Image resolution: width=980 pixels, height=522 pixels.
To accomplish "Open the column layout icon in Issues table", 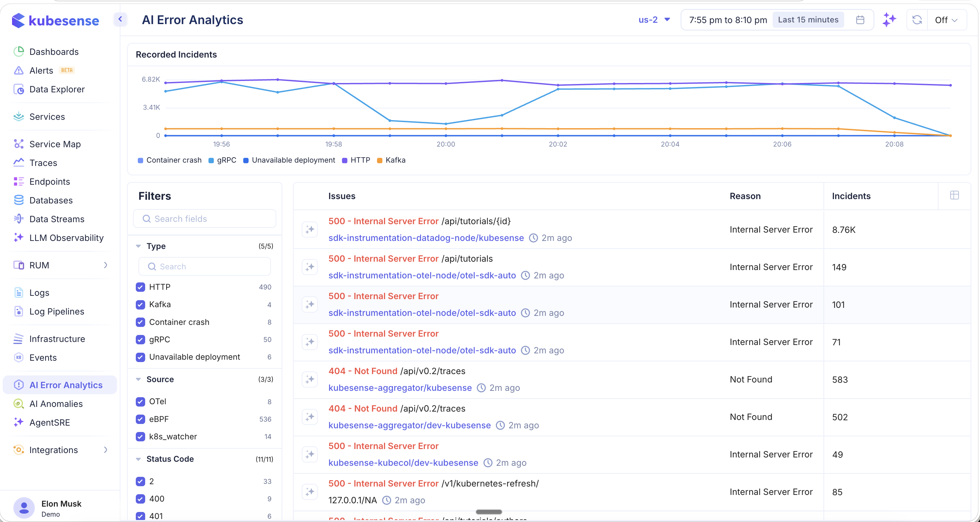I will point(954,195).
